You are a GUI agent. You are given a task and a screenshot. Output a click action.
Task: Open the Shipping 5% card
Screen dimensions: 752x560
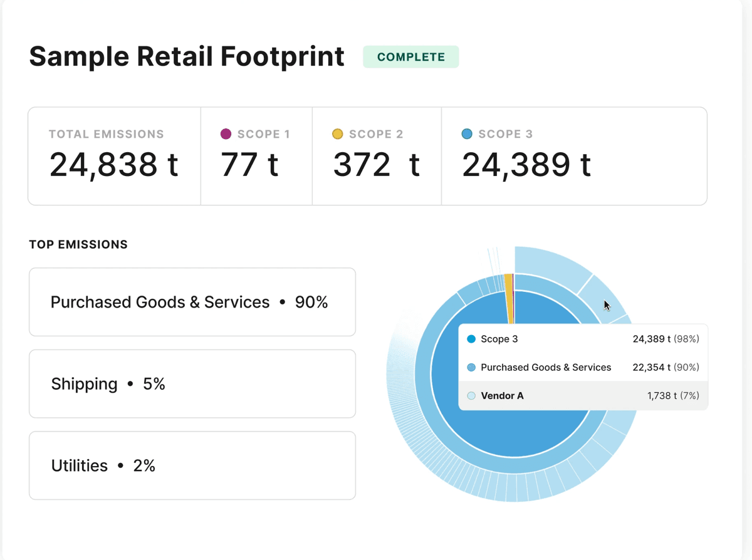pos(192,383)
